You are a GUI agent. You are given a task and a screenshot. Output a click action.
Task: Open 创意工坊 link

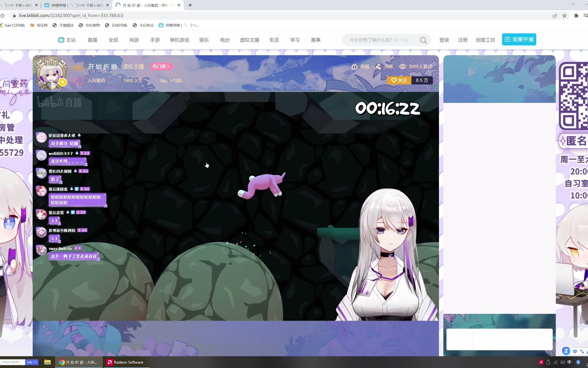coord(486,40)
